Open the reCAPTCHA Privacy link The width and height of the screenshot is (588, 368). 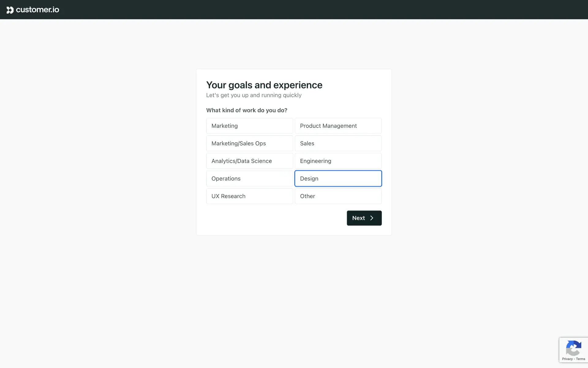[567, 359]
